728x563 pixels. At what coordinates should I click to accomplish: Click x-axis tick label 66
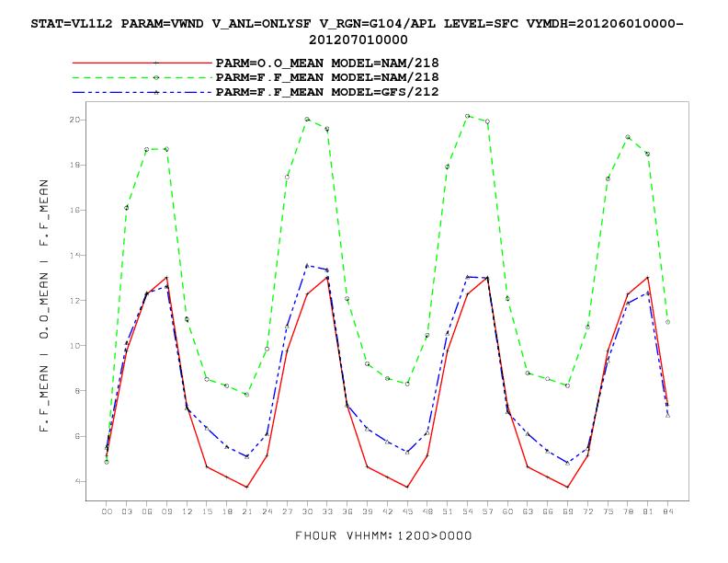click(x=548, y=511)
